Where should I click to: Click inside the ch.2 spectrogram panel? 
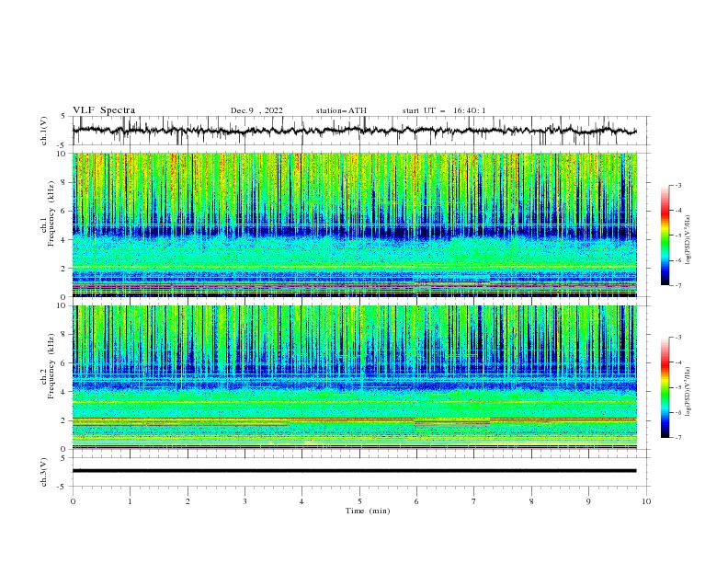pyautogui.click(x=355, y=377)
